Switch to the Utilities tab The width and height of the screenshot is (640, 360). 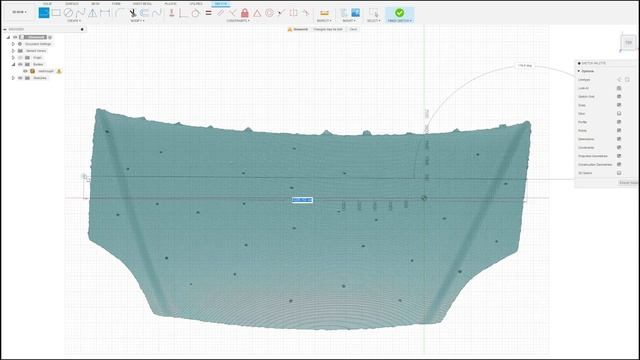[x=196, y=4]
